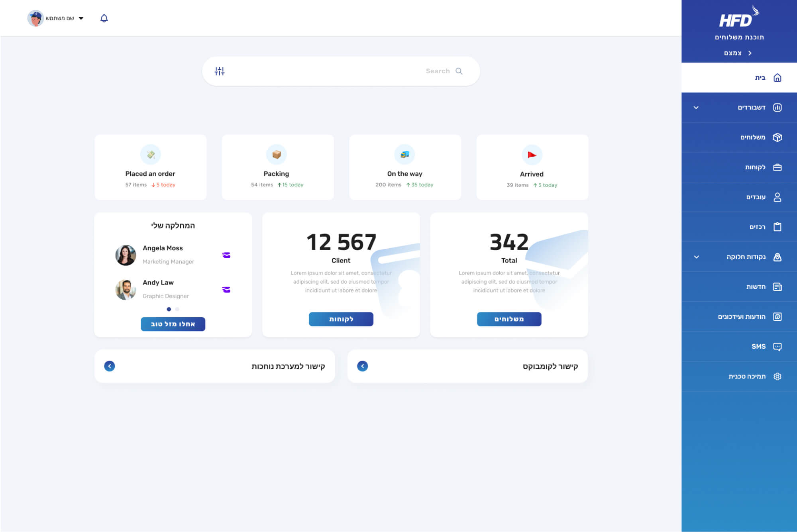
Task: Click the On the way truck icon
Action: 404,155
